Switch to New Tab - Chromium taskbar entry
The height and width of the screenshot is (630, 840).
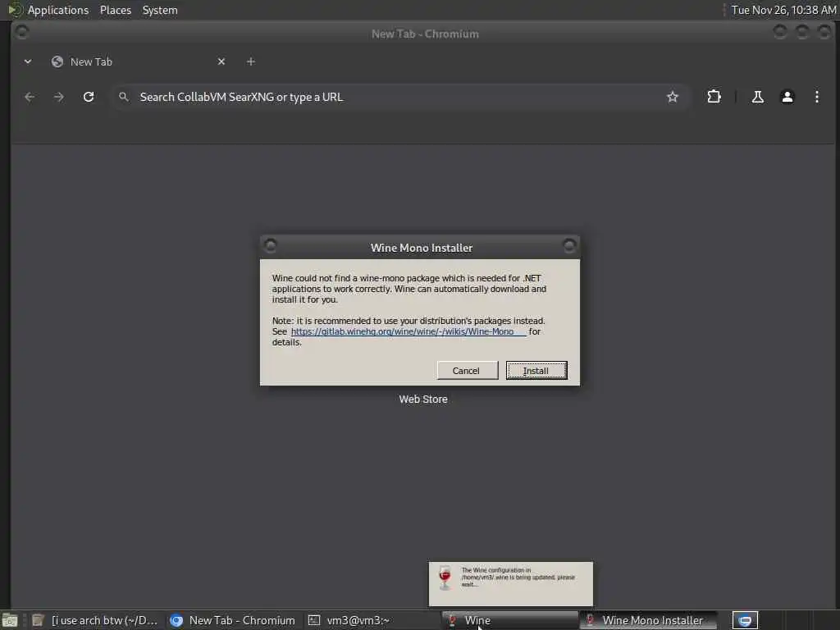(232, 620)
